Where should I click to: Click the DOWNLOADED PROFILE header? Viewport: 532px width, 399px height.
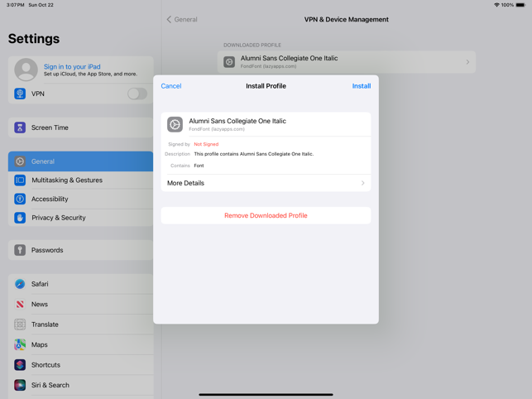[252, 46]
